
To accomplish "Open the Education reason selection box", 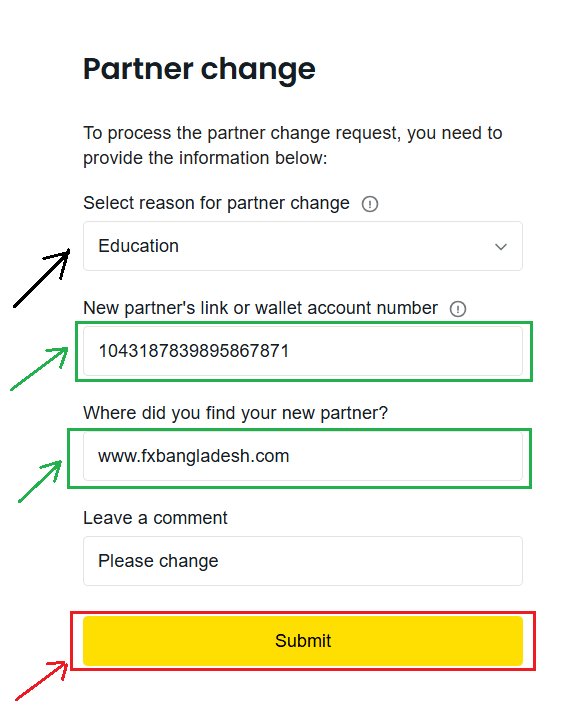I will [303, 246].
